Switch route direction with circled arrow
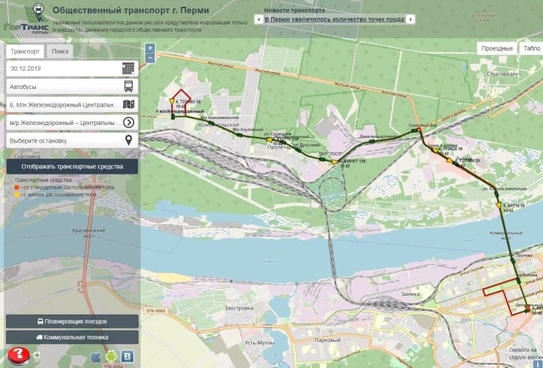The width and height of the screenshot is (543, 368). [x=128, y=122]
